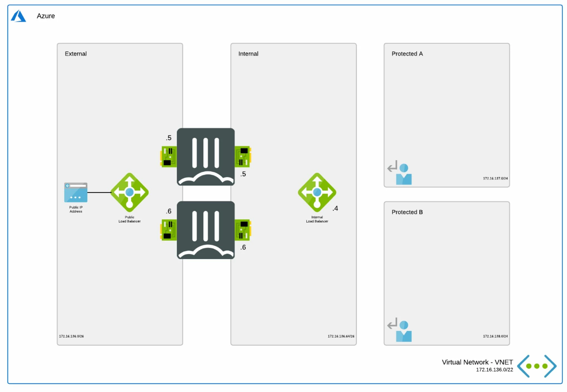Click the lower FortiGate firewall icon
Screen dimensions: 567x392
point(206,230)
